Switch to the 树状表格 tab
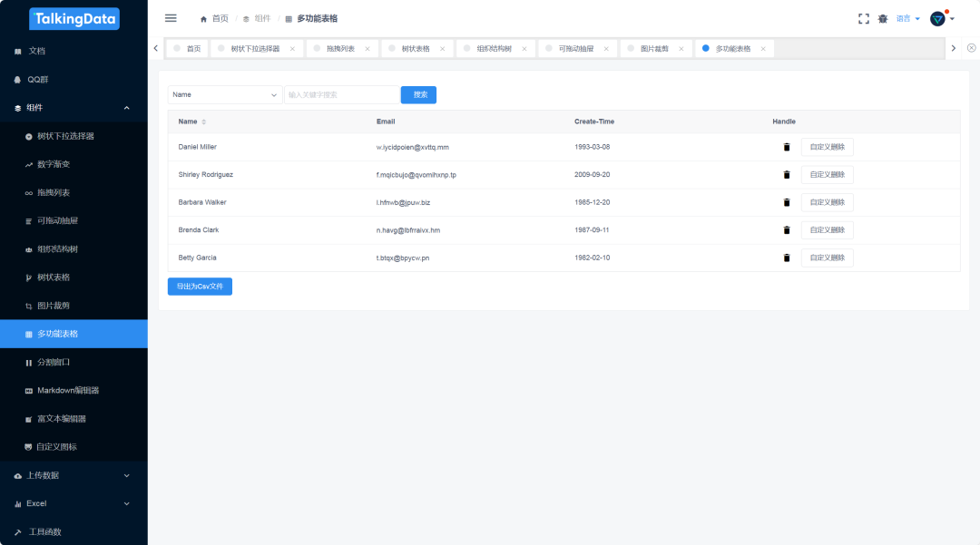The width and height of the screenshot is (980, 545). [x=416, y=49]
